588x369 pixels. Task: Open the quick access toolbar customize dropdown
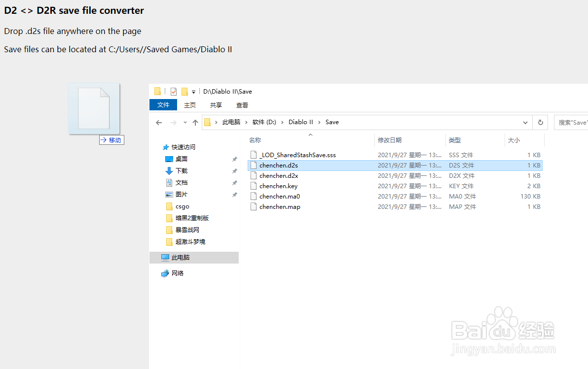[x=193, y=92]
